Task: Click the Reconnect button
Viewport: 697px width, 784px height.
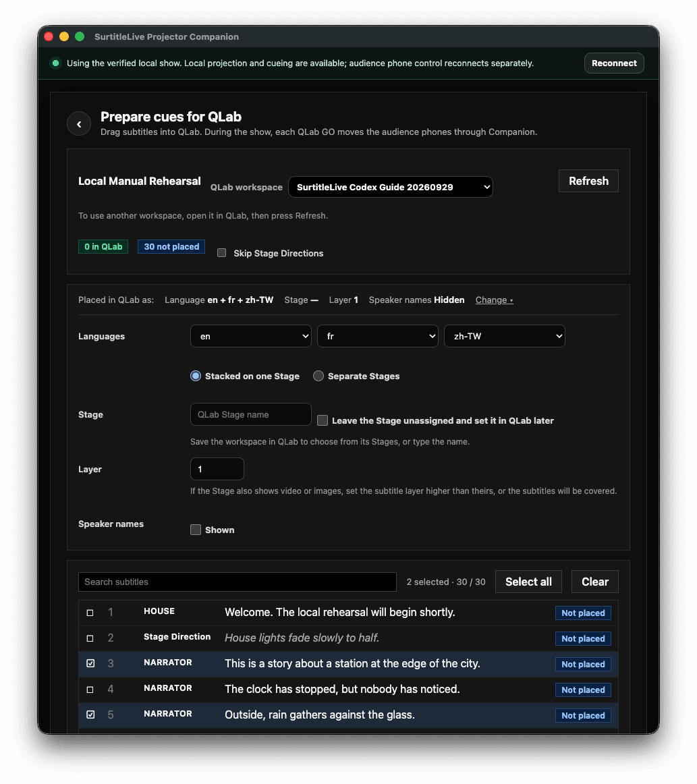Action: 614,63
